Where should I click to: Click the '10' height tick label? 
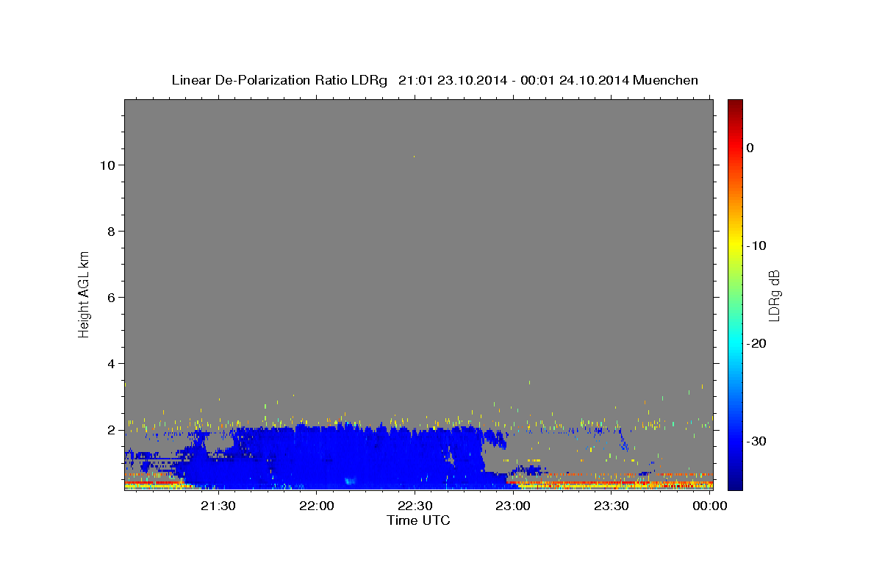108,165
